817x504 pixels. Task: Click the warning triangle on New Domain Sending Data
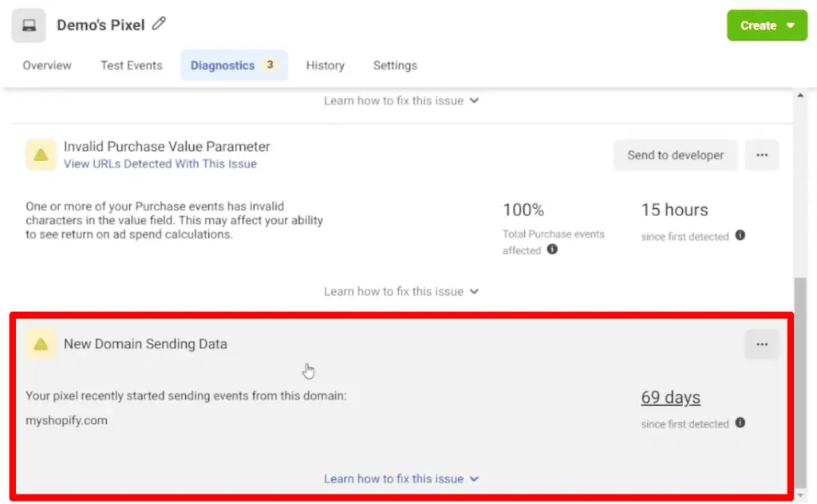41,344
